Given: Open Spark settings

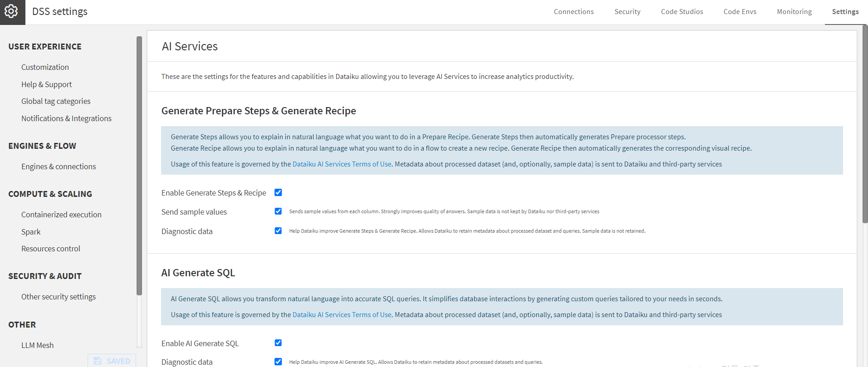Looking at the screenshot, I should tap(31, 232).
